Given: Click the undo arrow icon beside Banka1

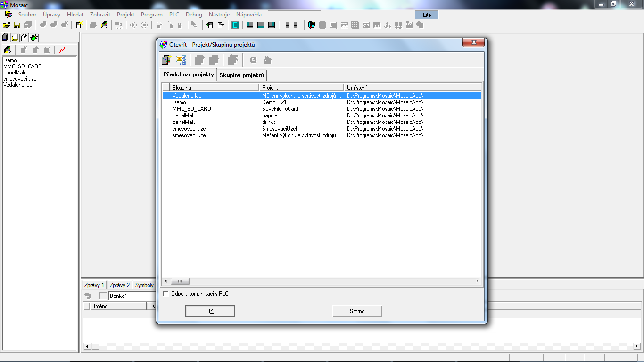Looking at the screenshot, I should click(88, 296).
